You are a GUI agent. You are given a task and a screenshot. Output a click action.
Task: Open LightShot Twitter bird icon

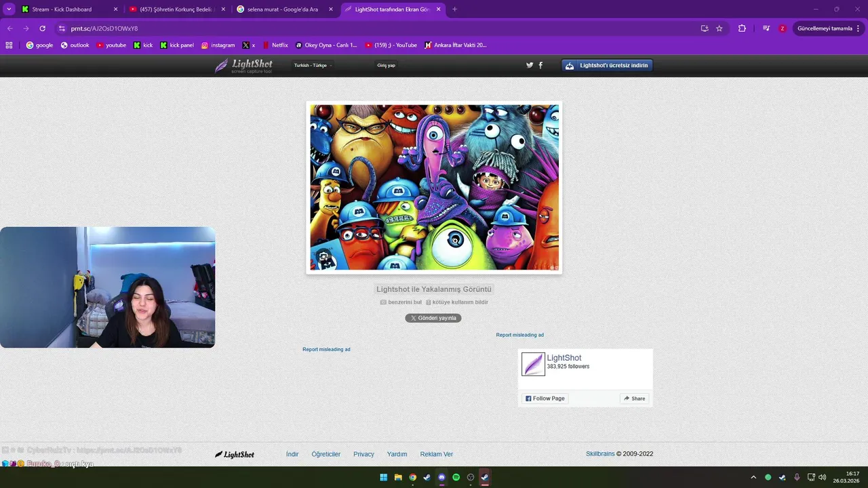point(530,65)
